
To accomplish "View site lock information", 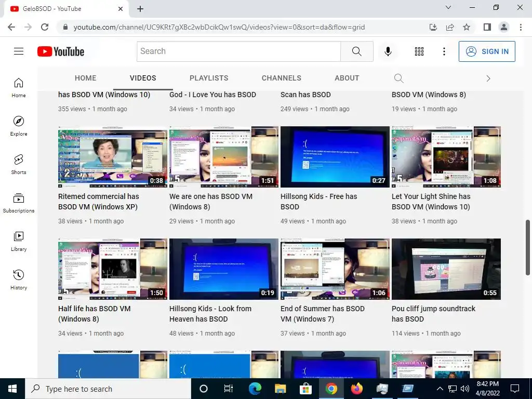I will pyautogui.click(x=65, y=27).
